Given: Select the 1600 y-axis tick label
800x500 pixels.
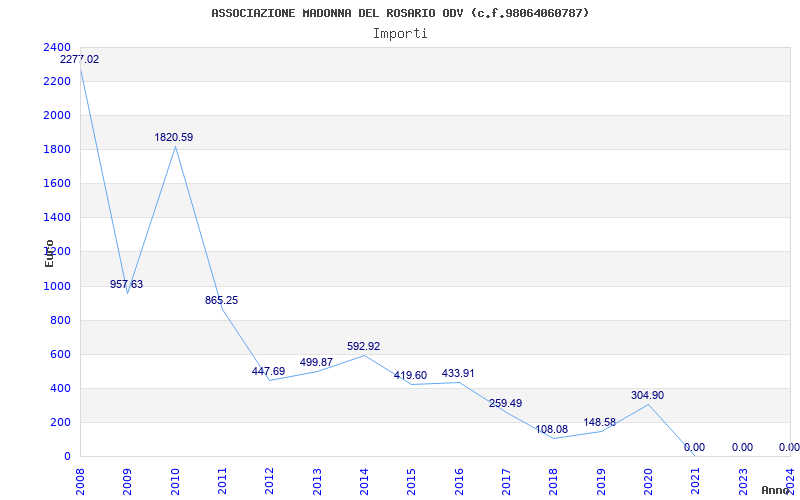Looking at the screenshot, I should click(x=57, y=183).
